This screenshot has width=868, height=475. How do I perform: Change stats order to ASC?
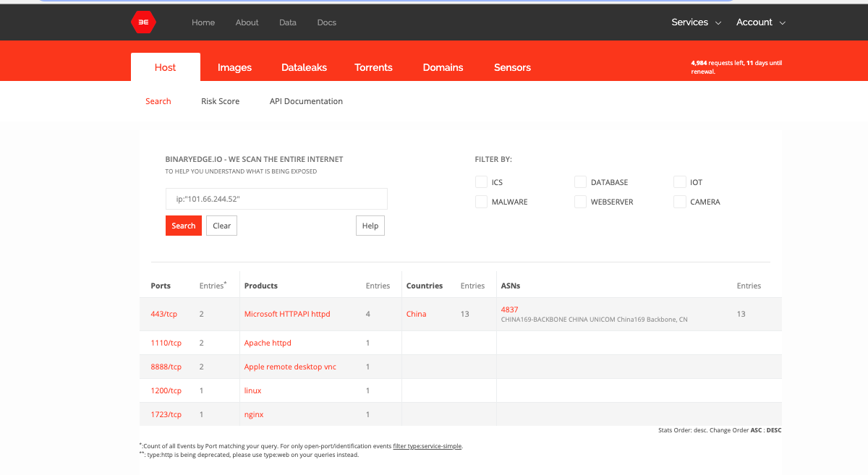[754, 430]
